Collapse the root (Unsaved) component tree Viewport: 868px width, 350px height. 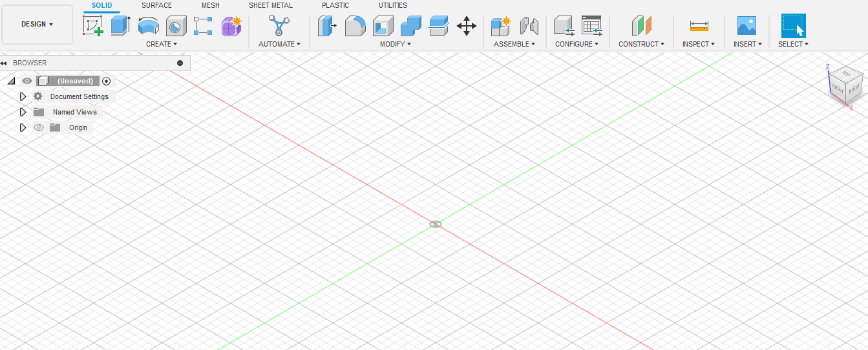point(11,81)
